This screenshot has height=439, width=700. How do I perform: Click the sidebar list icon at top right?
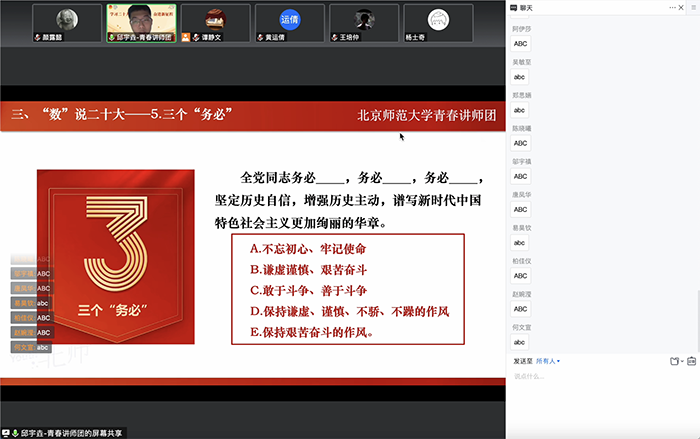pos(693,7)
